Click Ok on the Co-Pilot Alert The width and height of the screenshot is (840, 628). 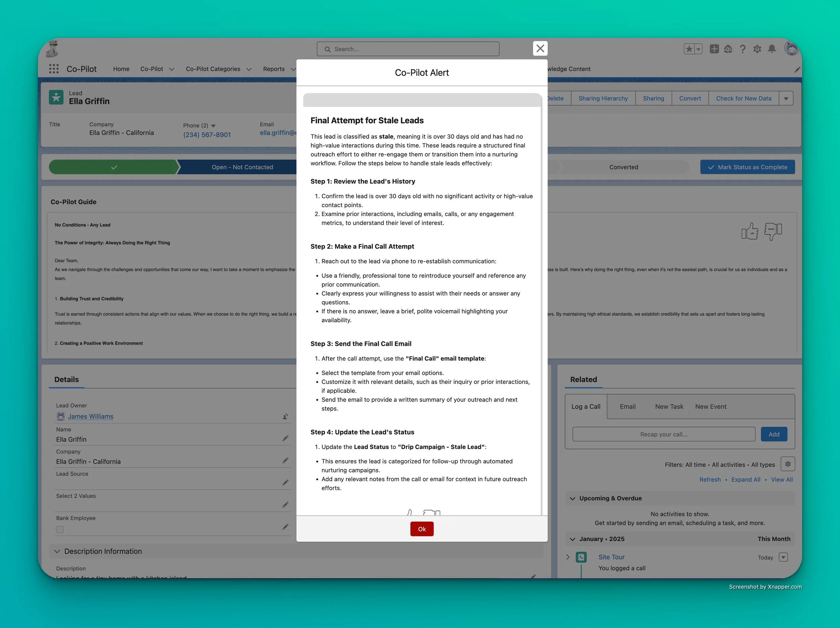point(422,529)
